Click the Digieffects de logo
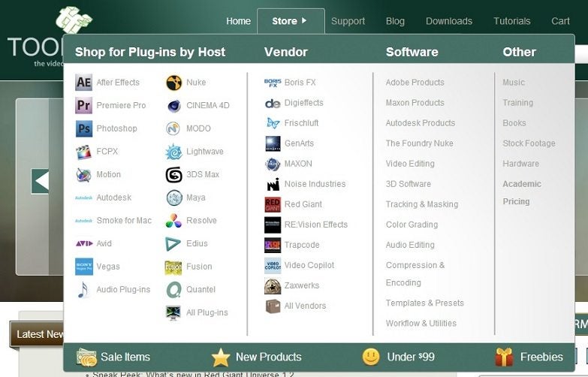The image size is (588, 377). click(x=273, y=103)
